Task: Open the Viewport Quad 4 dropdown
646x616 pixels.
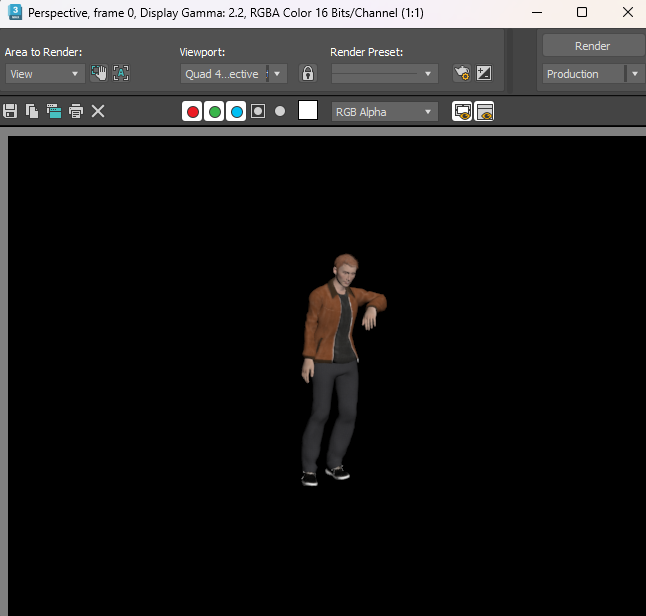Action: click(x=234, y=74)
